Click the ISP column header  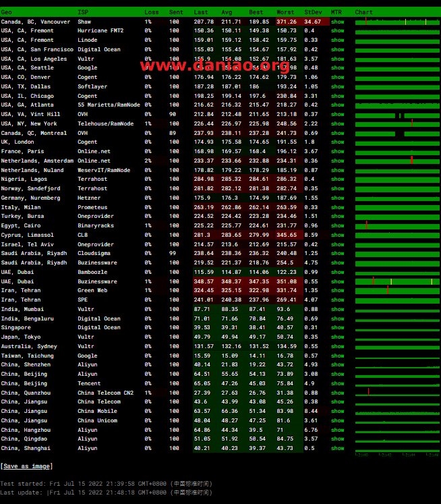[83, 12]
